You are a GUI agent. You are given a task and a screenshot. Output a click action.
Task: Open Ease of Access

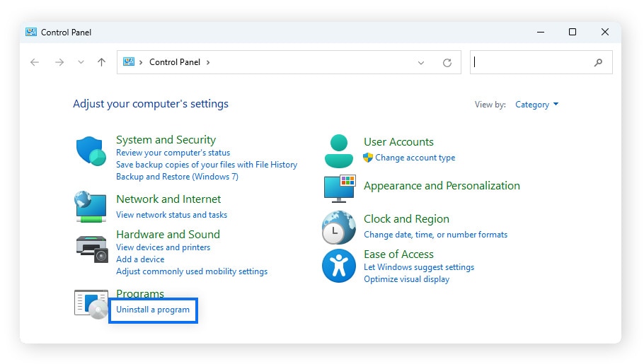coord(399,254)
